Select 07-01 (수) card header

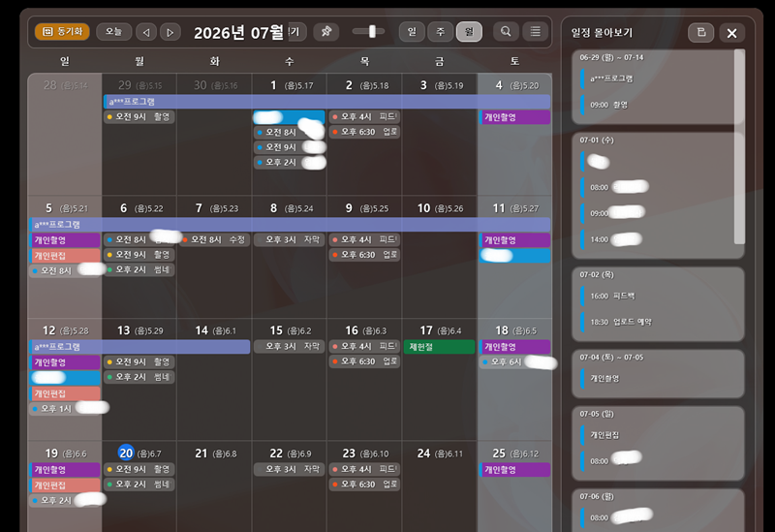(x=597, y=140)
